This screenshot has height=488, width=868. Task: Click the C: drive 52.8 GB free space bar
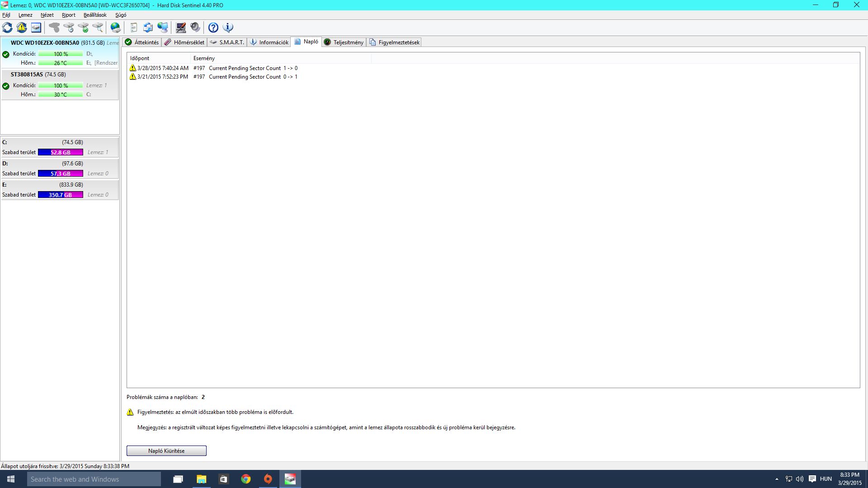click(61, 152)
